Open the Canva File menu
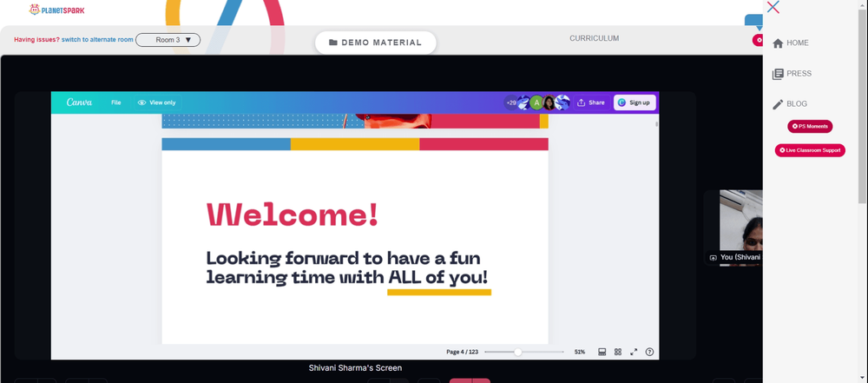868x383 pixels. [115, 102]
